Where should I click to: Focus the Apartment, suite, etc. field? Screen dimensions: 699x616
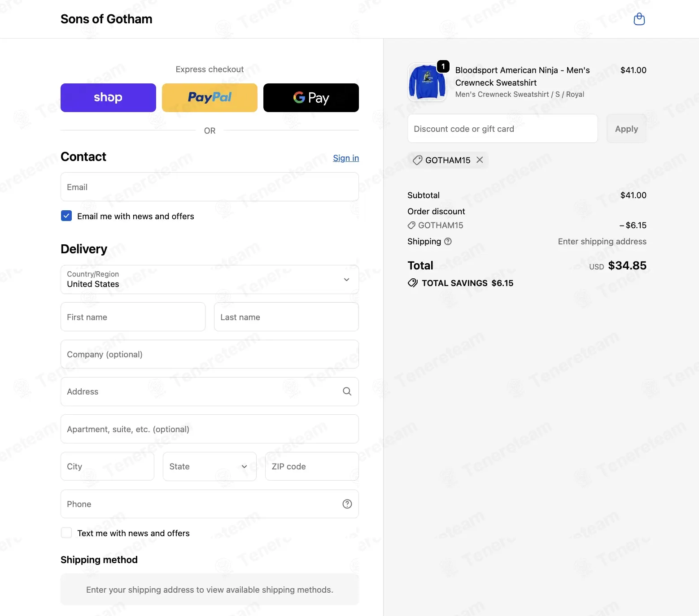click(x=210, y=429)
